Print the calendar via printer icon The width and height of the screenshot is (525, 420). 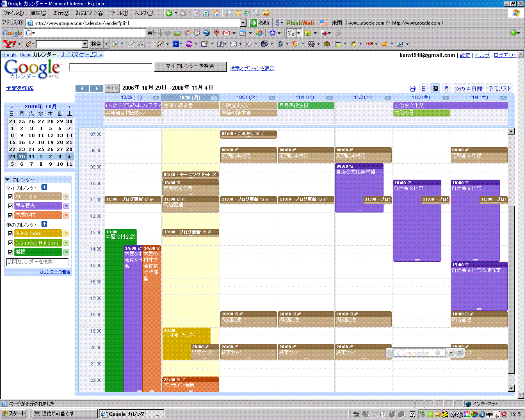click(x=413, y=89)
